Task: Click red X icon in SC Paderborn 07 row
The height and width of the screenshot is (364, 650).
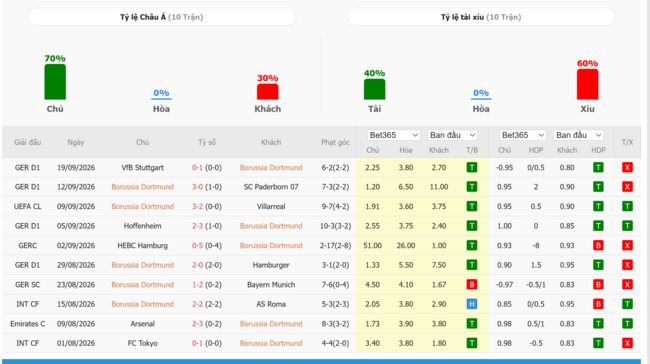Action: click(627, 187)
